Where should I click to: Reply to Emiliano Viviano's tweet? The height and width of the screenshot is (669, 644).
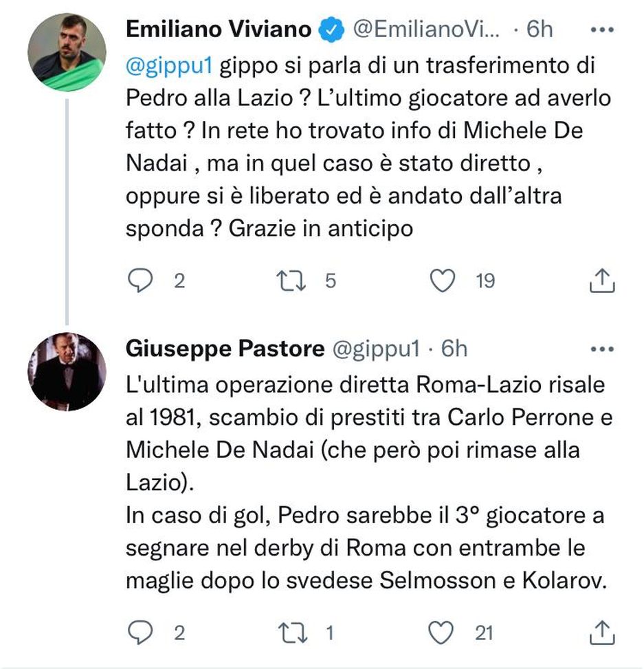[x=140, y=281]
